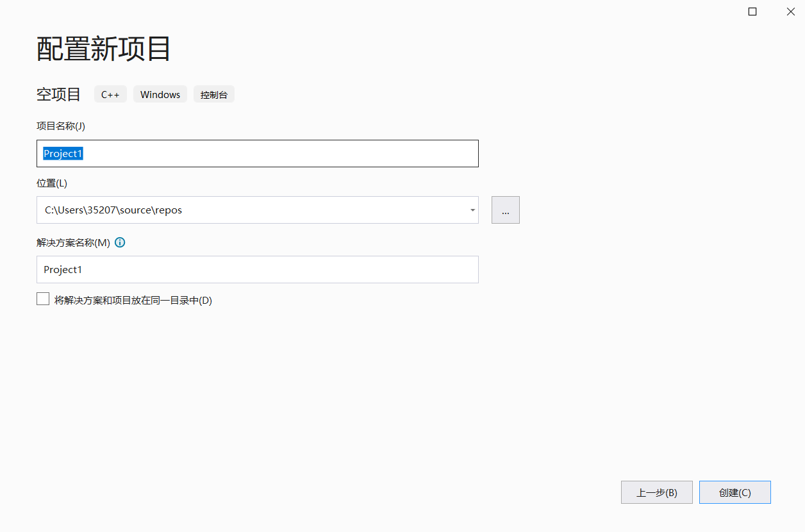Click the C++ tag
The height and width of the screenshot is (532, 805).
110,94
